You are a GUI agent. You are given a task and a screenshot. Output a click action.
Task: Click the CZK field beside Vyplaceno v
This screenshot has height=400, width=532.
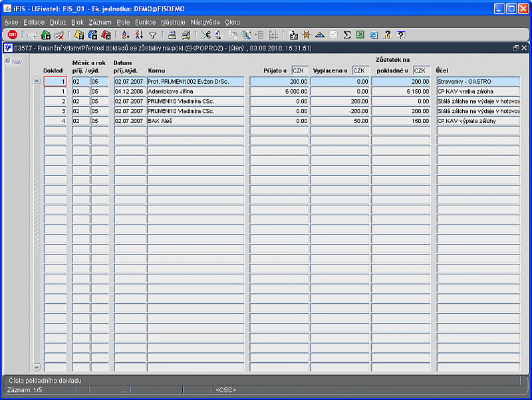pyautogui.click(x=360, y=70)
